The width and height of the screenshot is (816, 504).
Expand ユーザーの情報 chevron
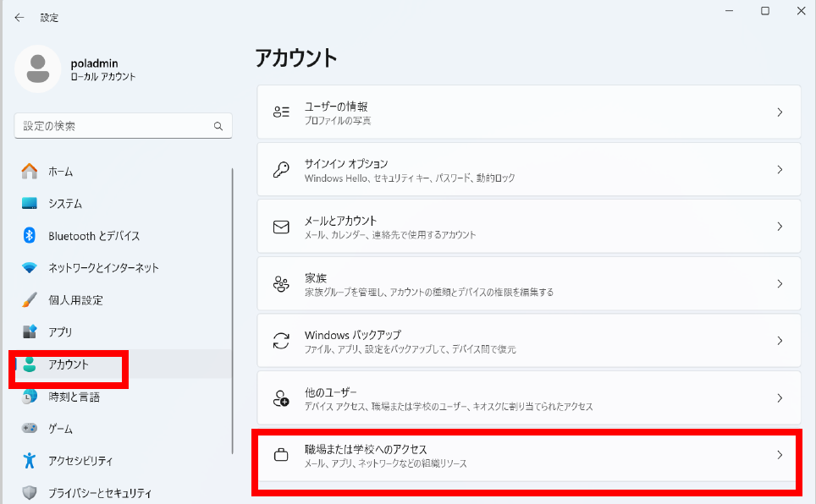(x=780, y=112)
